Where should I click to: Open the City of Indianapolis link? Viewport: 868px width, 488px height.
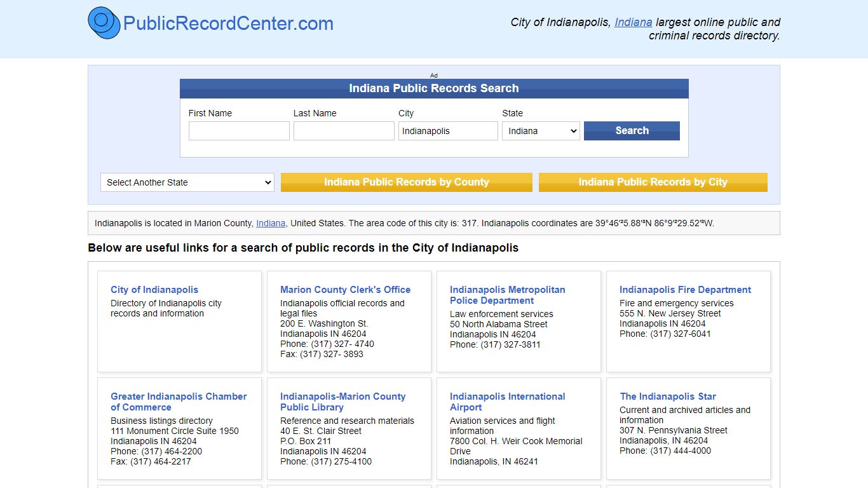pyautogui.click(x=154, y=290)
